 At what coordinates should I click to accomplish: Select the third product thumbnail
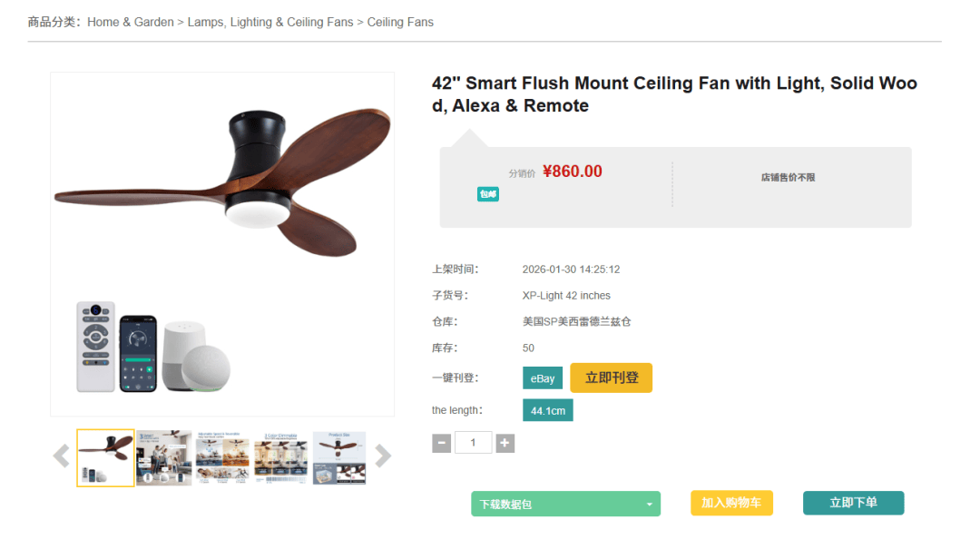coord(222,457)
